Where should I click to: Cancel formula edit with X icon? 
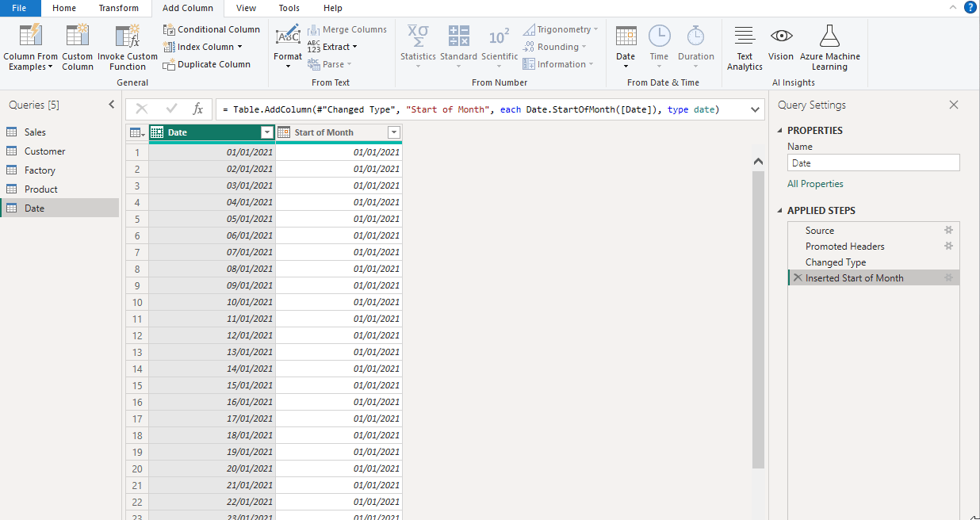(142, 109)
